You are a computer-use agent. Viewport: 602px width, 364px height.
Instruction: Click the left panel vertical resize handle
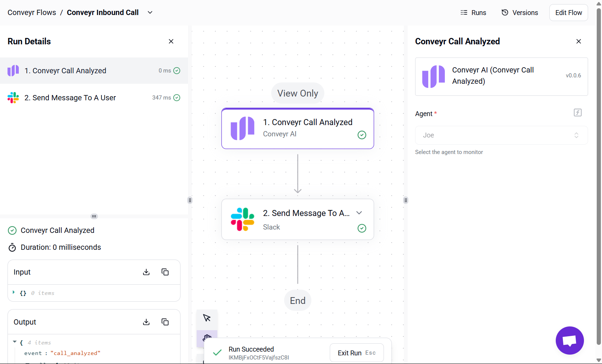[x=190, y=200]
